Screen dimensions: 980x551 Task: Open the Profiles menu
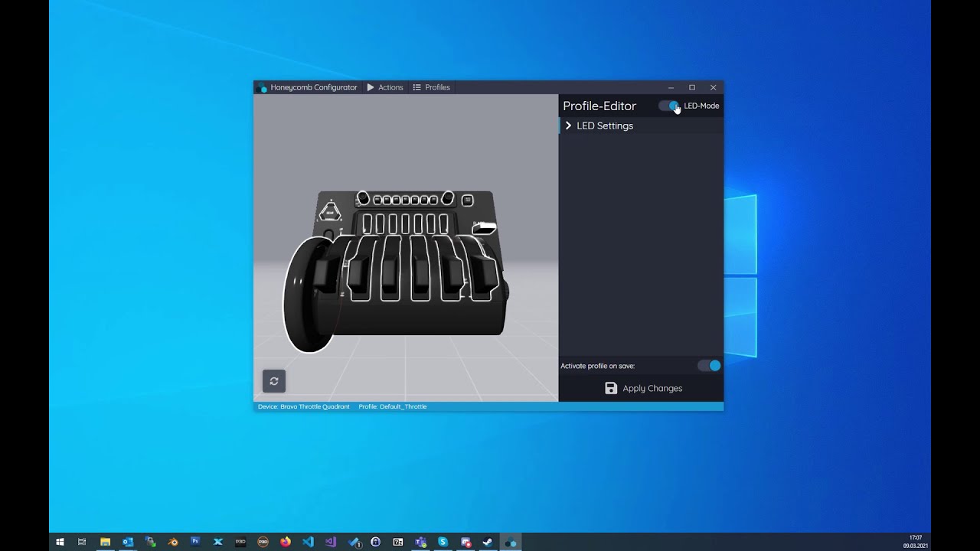point(432,87)
